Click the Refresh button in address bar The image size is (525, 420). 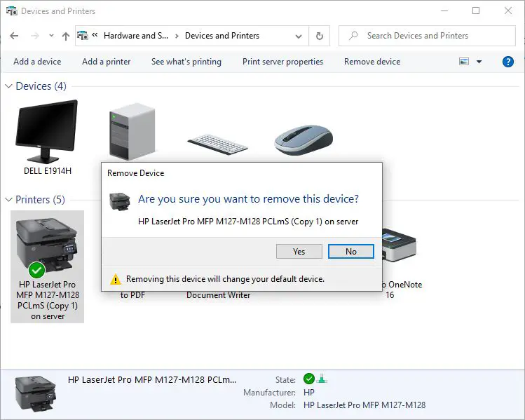pos(320,36)
